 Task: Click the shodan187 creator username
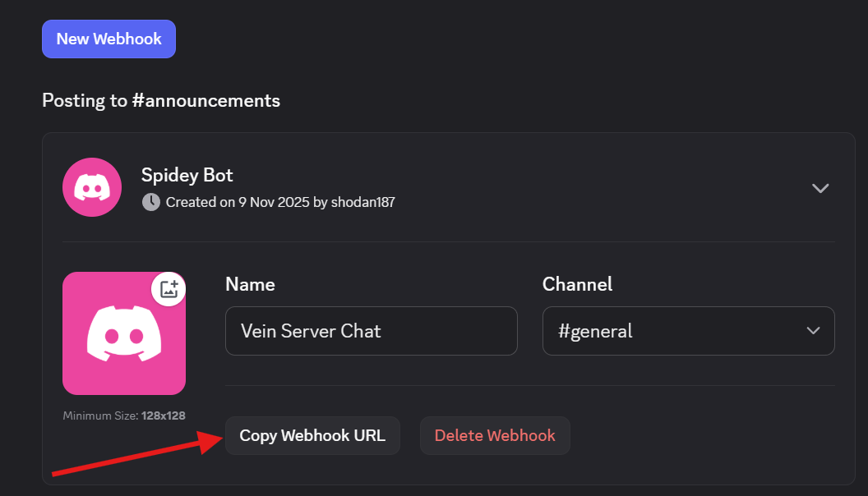point(363,201)
